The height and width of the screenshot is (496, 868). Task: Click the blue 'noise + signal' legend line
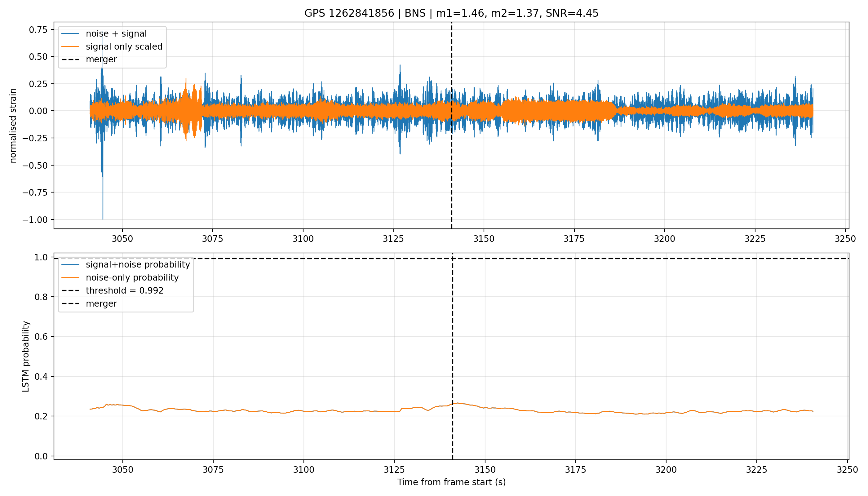pos(70,34)
